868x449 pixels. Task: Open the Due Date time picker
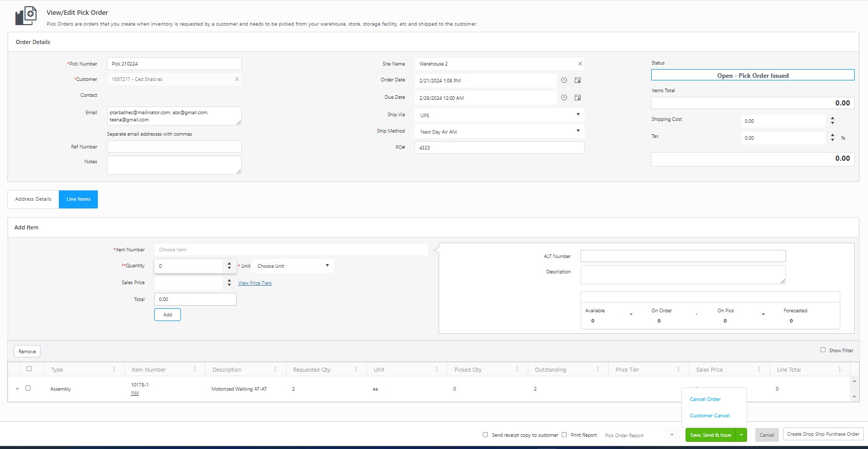(x=564, y=98)
